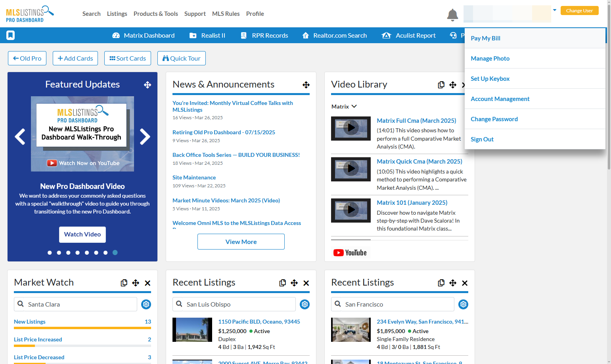611x364 pixels.
Task: Open RPR Records shortcut
Action: click(264, 35)
